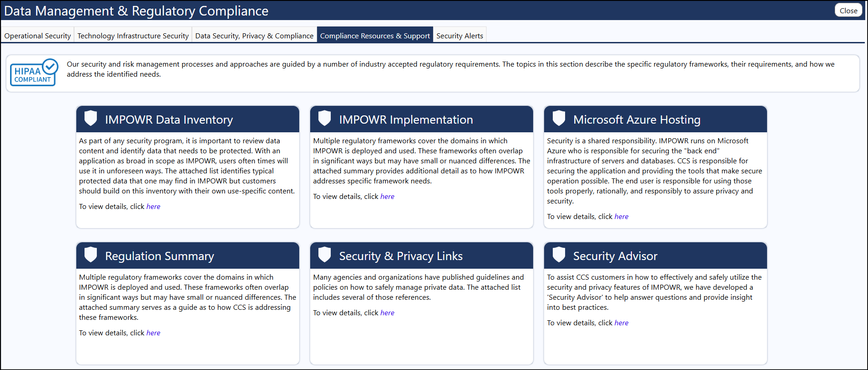Screen dimensions: 868x370
Task: Click the shield icon on Microsoft Azure Hosting
Action: coord(559,118)
